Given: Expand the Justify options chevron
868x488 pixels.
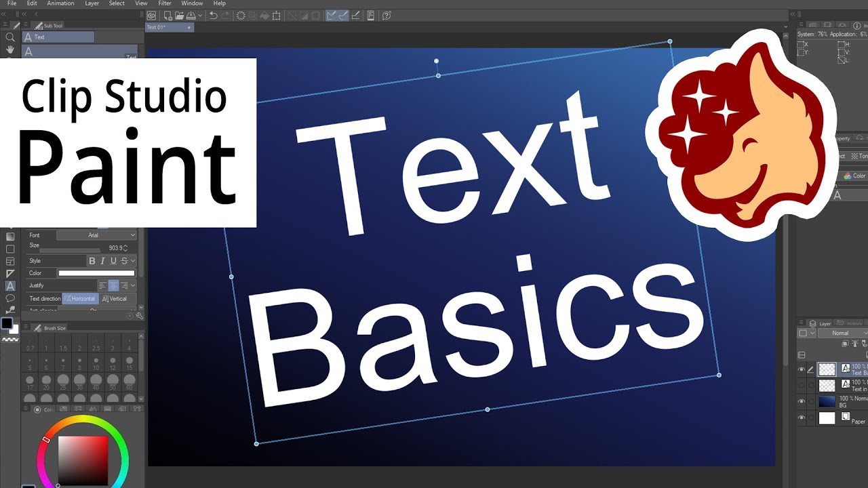Looking at the screenshot, I should [x=133, y=286].
